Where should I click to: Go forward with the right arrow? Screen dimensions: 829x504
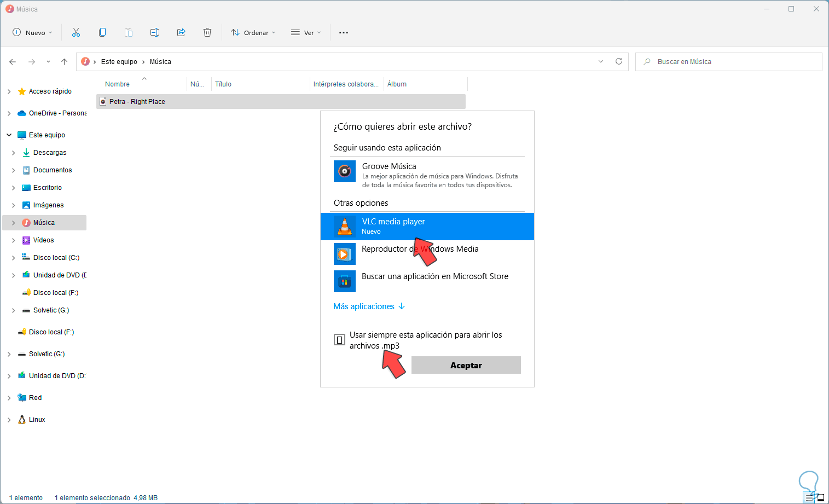(x=32, y=62)
